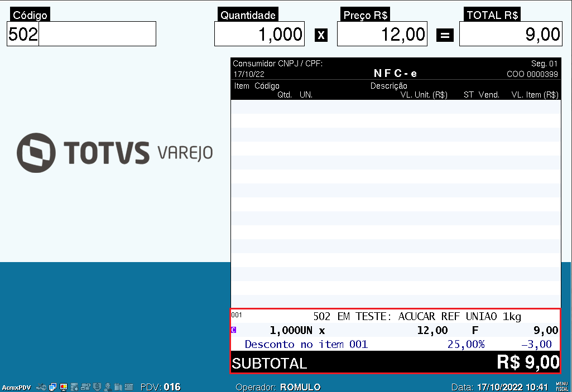Click the Quantidade label
Screen dimensions: 572x392
(248, 15)
